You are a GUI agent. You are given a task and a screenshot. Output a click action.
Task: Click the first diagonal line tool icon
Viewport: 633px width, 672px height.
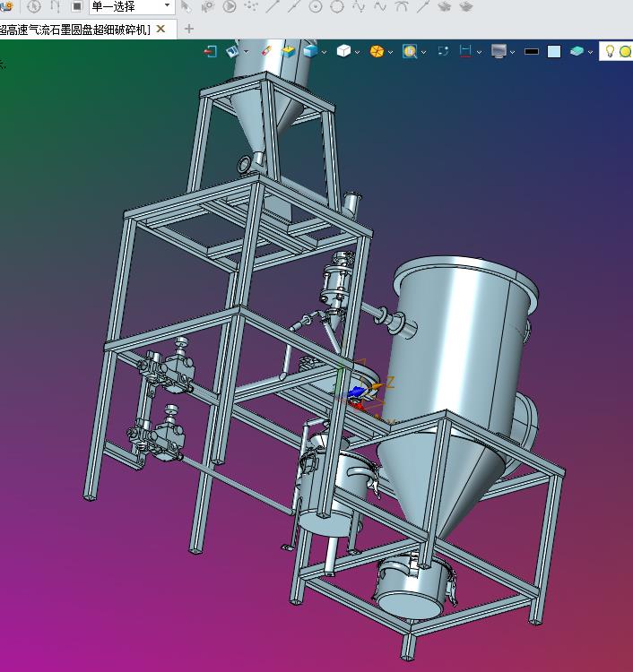pos(273,6)
